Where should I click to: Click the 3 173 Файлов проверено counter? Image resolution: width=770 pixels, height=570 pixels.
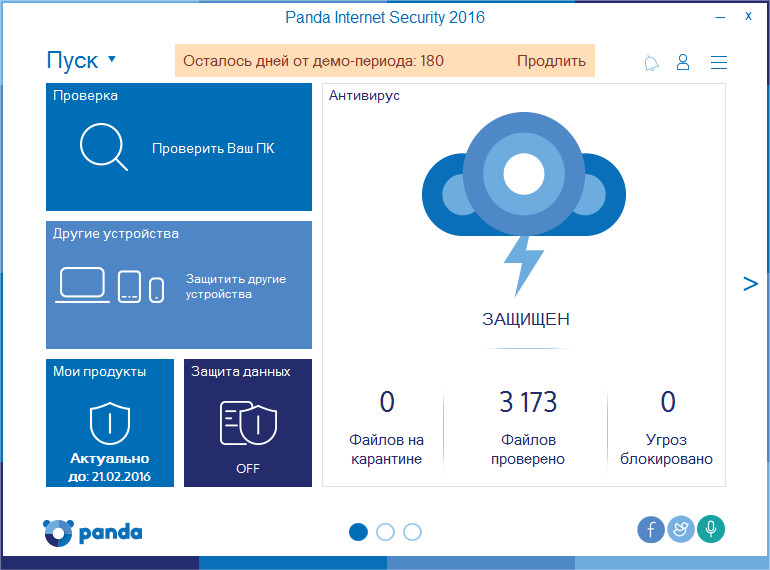pos(528,427)
